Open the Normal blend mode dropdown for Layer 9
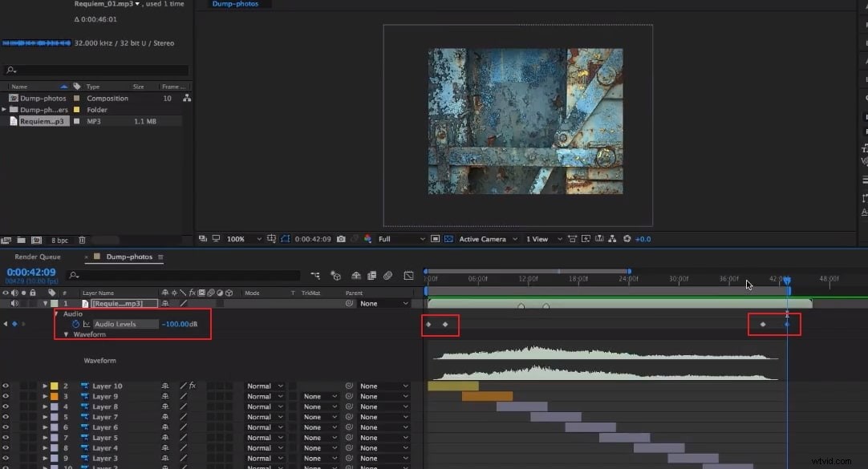 pyautogui.click(x=265, y=396)
